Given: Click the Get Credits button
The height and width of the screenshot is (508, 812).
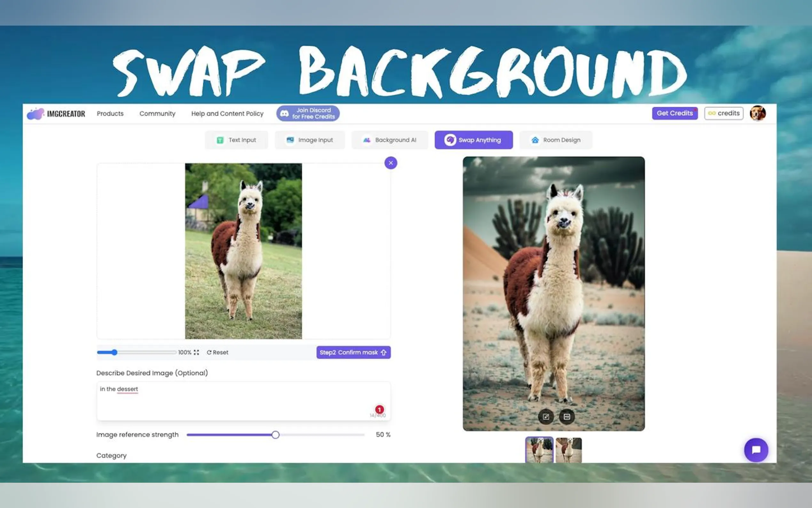Looking at the screenshot, I should [x=675, y=113].
